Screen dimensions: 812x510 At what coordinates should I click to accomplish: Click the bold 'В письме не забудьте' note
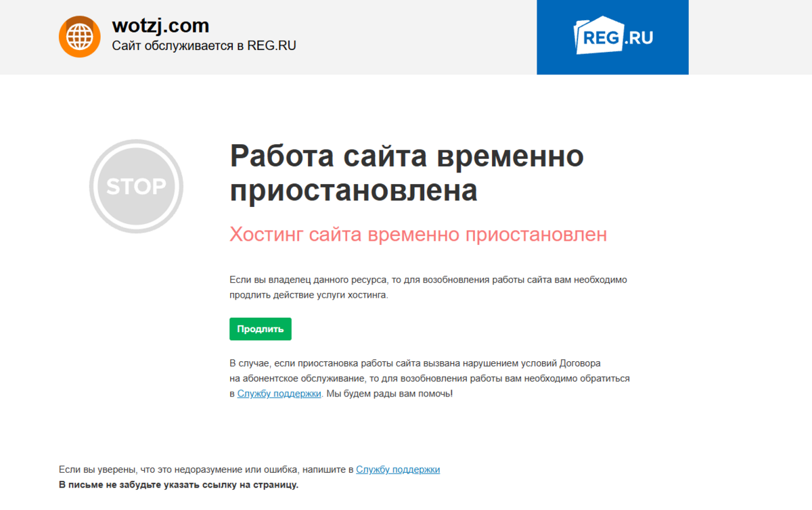point(179,485)
